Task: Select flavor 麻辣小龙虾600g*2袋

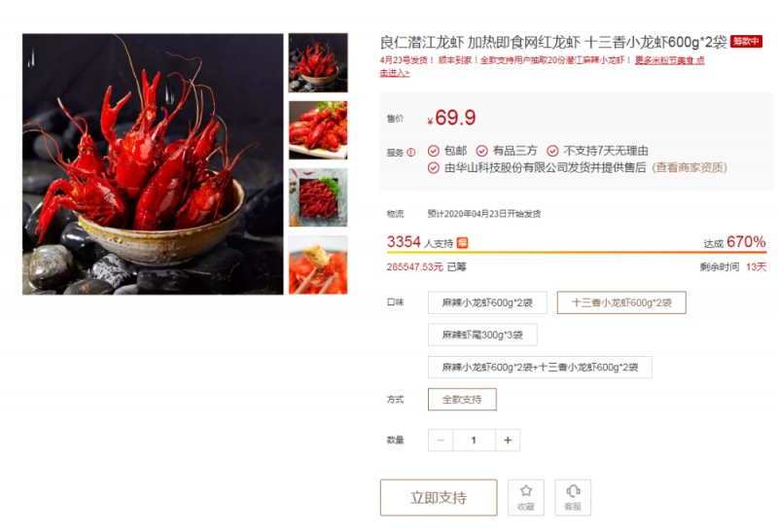Action: (x=487, y=302)
